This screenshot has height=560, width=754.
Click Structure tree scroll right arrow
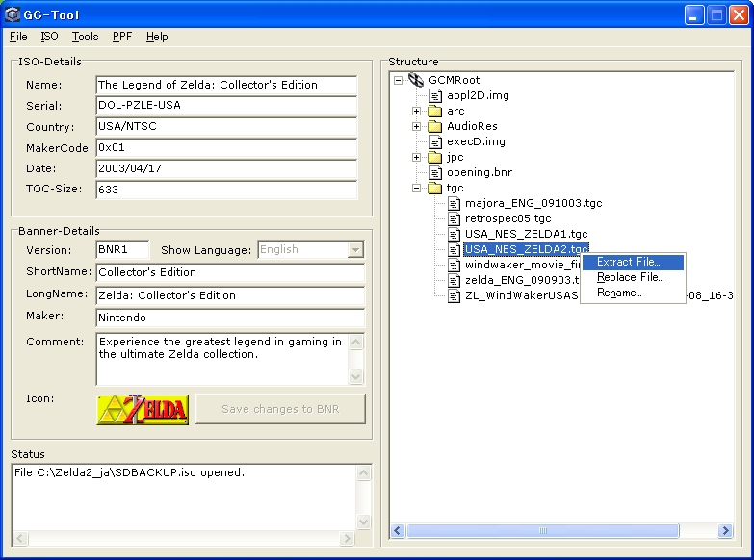pyautogui.click(x=725, y=531)
